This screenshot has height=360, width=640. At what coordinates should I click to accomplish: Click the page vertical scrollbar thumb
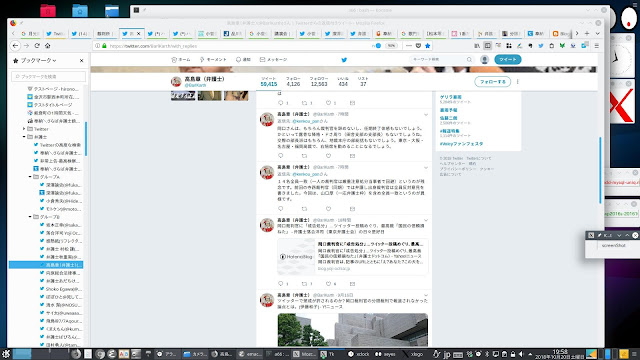[600, 171]
